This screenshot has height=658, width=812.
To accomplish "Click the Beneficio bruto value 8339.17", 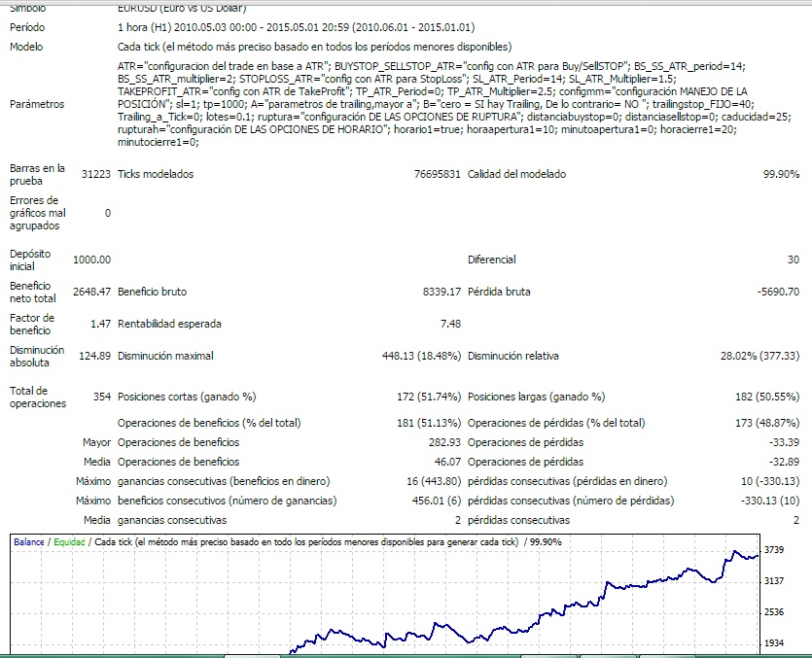I will pyautogui.click(x=441, y=292).
